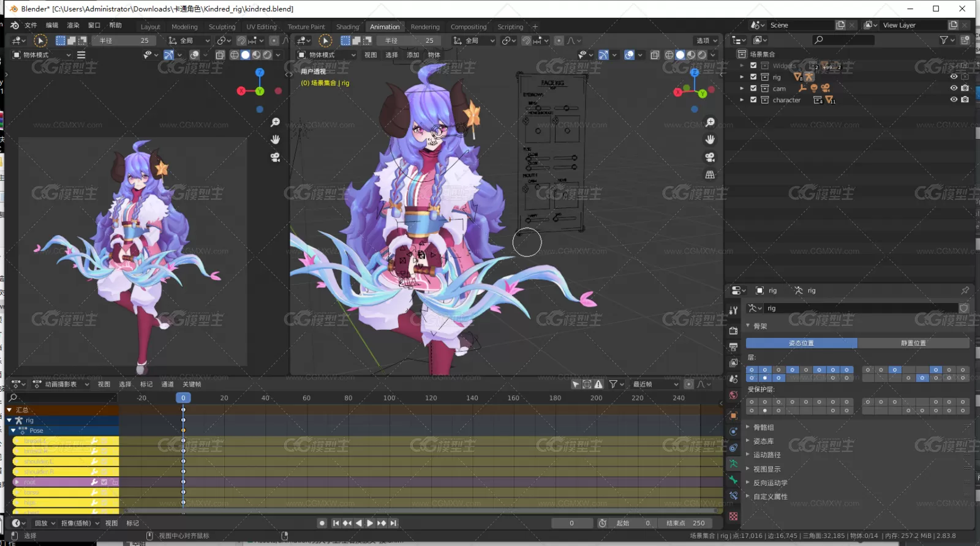Expand the 运动路径 panel
The image size is (980, 546).
click(x=766, y=455)
